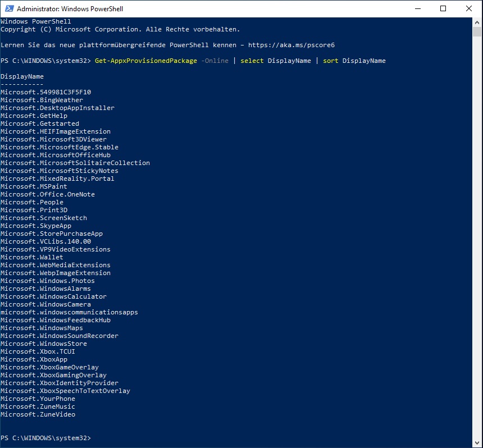Click the Microsoft.ZuneMusic entry
The height and width of the screenshot is (448, 483).
pyautogui.click(x=38, y=406)
